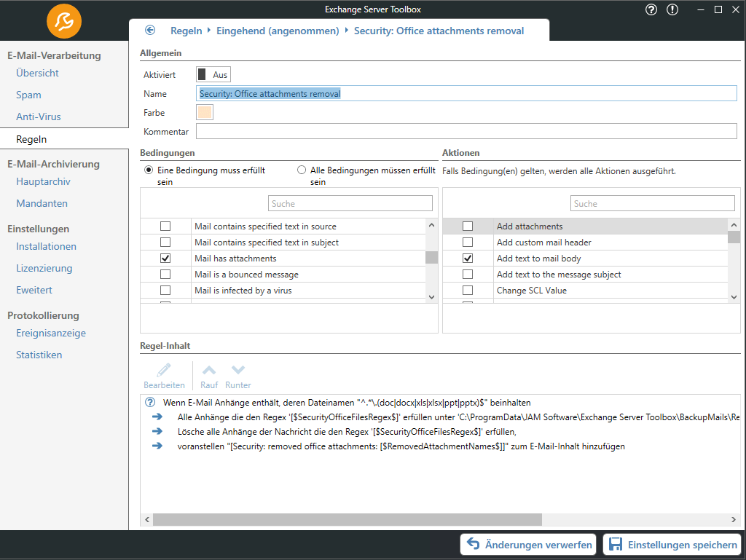Open Installationen settings in sidebar
This screenshot has height=560, width=746.
[x=46, y=246]
